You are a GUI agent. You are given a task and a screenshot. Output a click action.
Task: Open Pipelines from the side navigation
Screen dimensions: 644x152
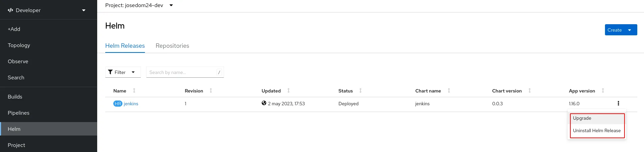click(x=18, y=113)
